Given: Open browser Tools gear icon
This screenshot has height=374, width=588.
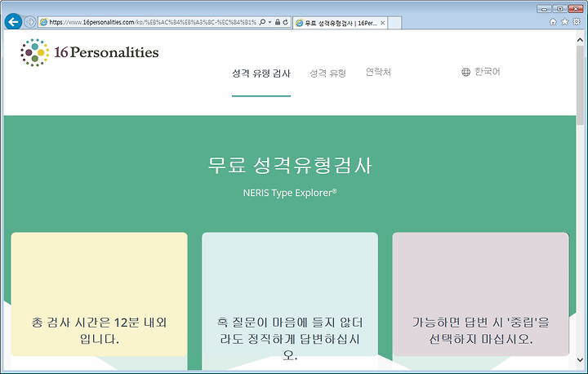Looking at the screenshot, I should 577,22.
